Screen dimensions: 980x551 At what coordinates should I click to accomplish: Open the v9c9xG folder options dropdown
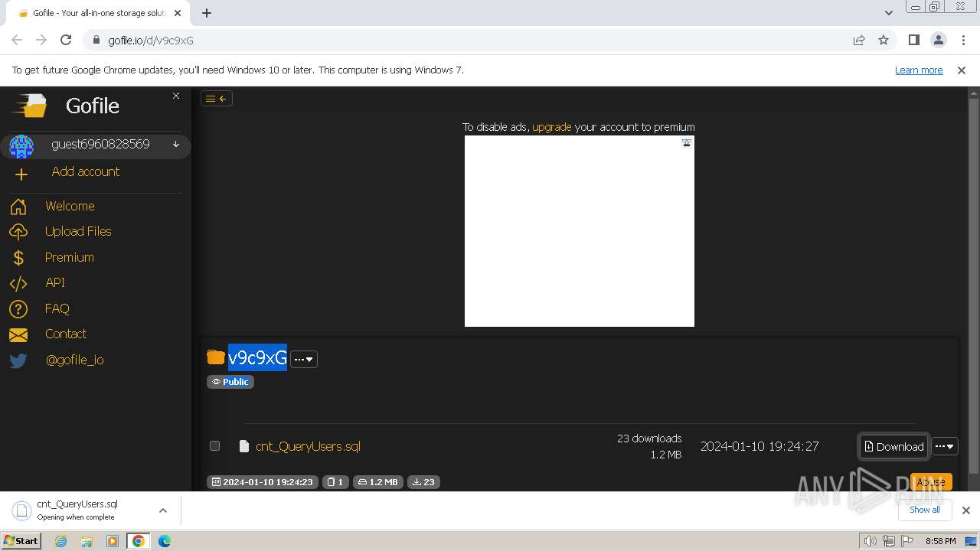(x=304, y=359)
